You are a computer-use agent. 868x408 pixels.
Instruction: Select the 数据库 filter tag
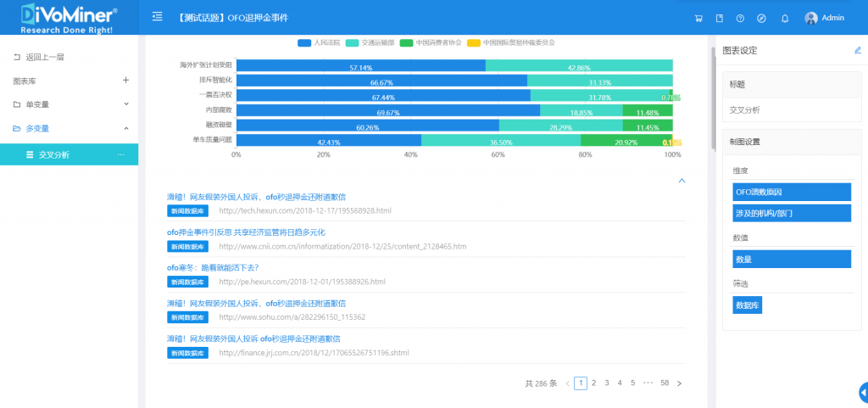point(747,305)
